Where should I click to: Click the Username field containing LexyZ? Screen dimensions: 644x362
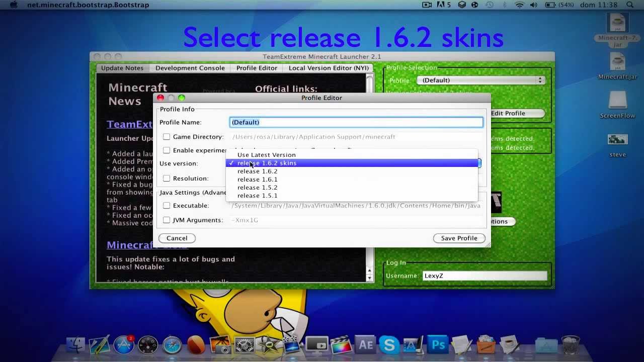point(485,276)
